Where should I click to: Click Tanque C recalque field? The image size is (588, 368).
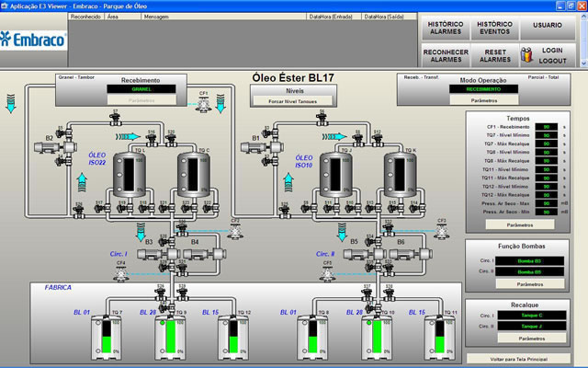(x=532, y=315)
